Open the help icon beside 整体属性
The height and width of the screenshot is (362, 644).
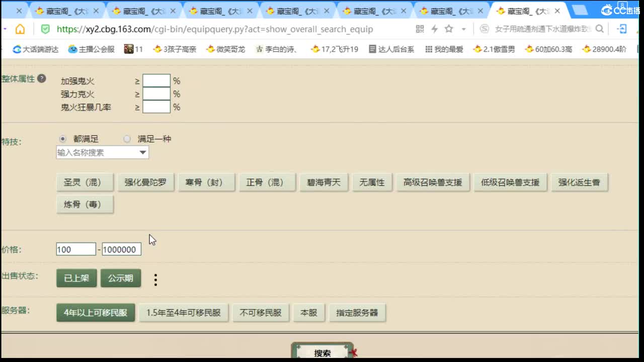[x=42, y=79]
